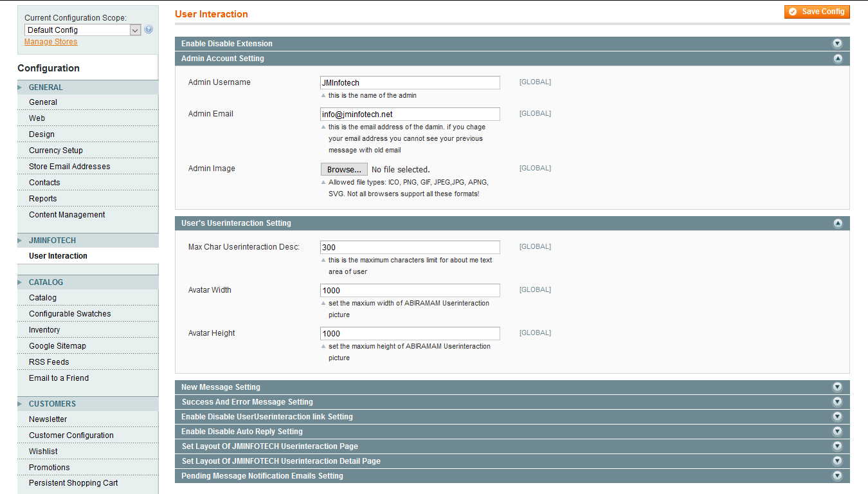Click Browse to choose Admin Image

coord(344,169)
